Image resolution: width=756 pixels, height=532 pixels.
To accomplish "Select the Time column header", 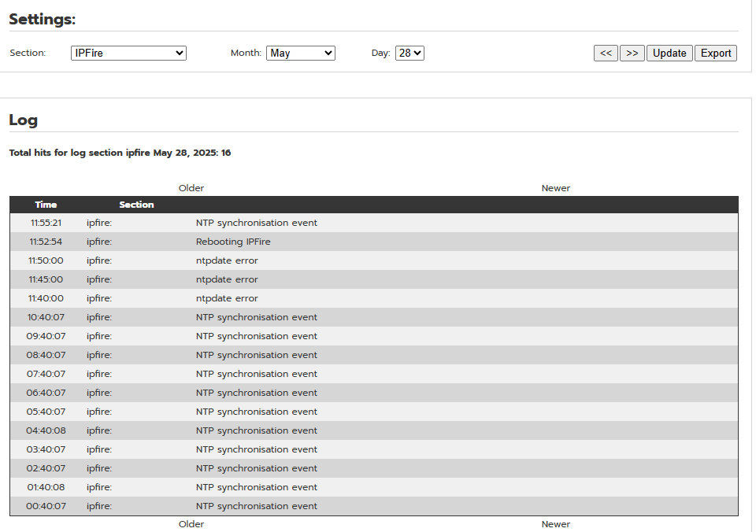I will point(46,205).
